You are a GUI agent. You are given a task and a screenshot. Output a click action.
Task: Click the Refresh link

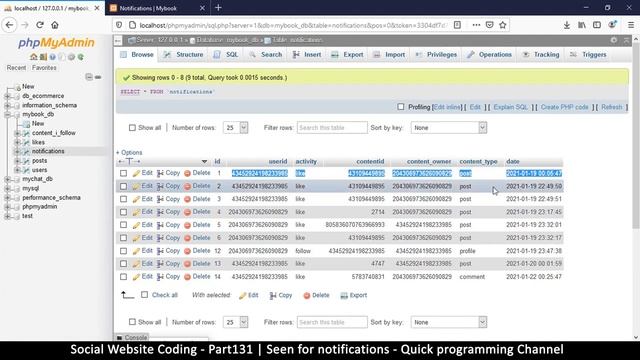[x=611, y=107]
